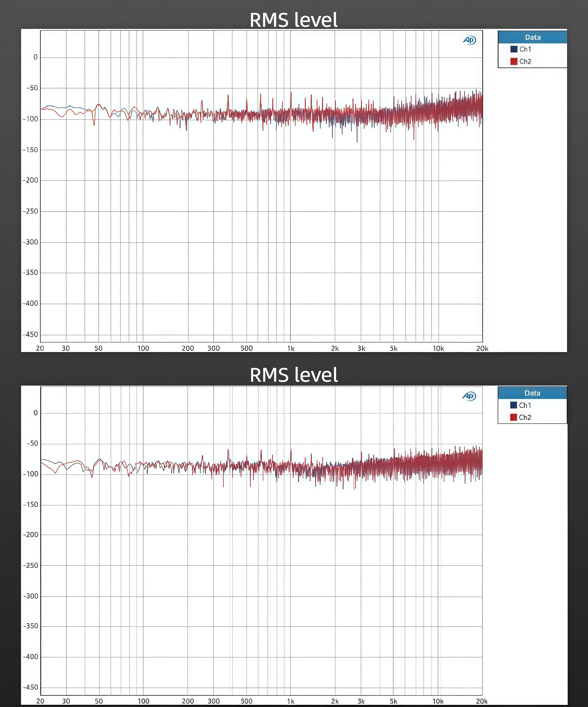588x707 pixels.
Task: Click the 10k frequency label on bottom graph
Action: pyautogui.click(x=438, y=701)
